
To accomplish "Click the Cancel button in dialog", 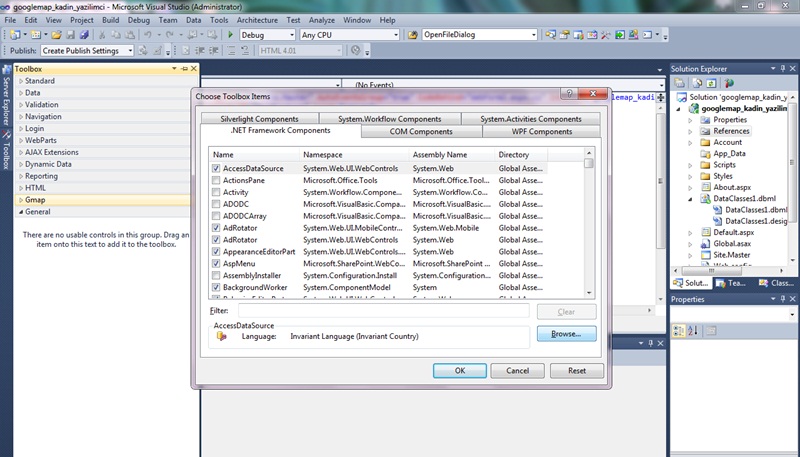I will click(x=517, y=371).
